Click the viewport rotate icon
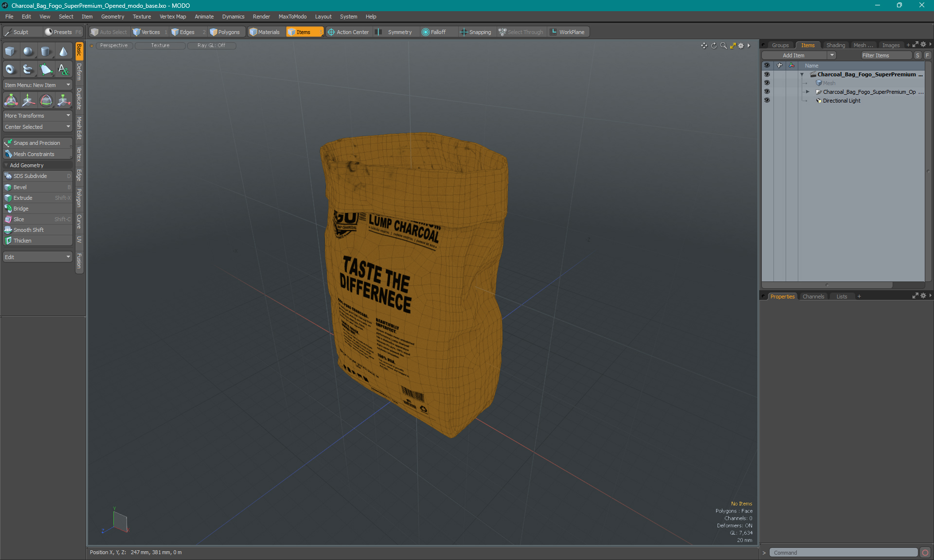Screen dimensions: 934x560 (714, 46)
